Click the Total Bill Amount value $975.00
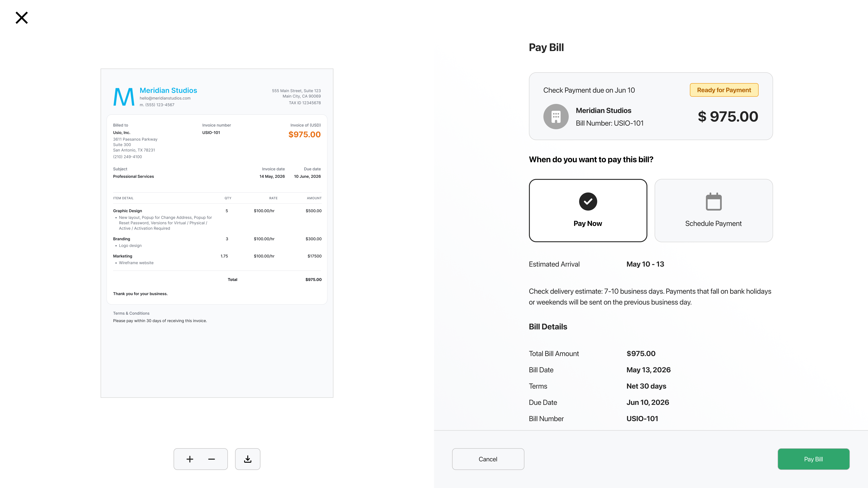This screenshot has height=488, width=868. coord(641,354)
